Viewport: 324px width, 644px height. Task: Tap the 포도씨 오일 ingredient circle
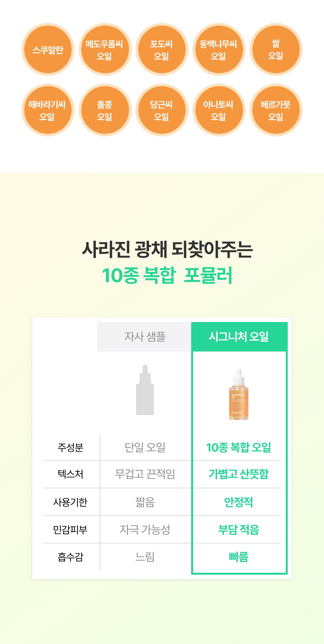click(162, 50)
